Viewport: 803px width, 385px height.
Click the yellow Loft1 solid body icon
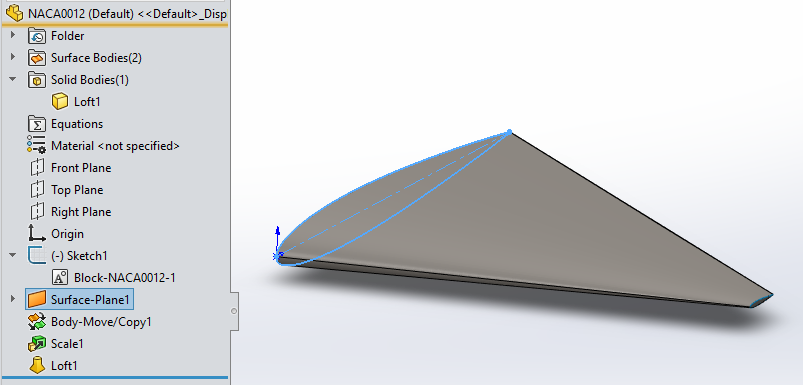click(60, 102)
